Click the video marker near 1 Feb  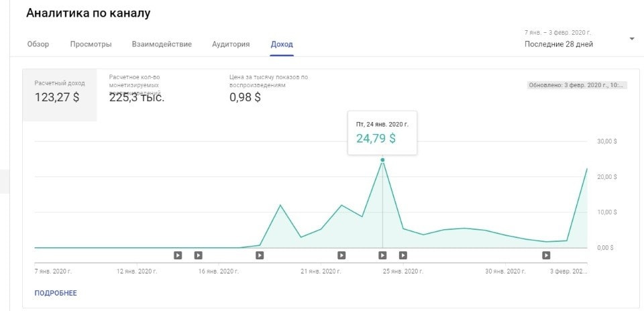tap(546, 255)
